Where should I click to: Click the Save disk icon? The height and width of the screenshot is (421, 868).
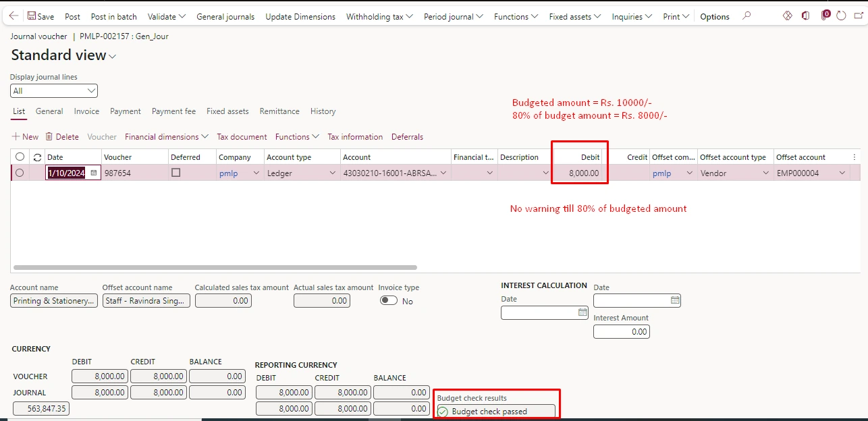pyautogui.click(x=32, y=16)
